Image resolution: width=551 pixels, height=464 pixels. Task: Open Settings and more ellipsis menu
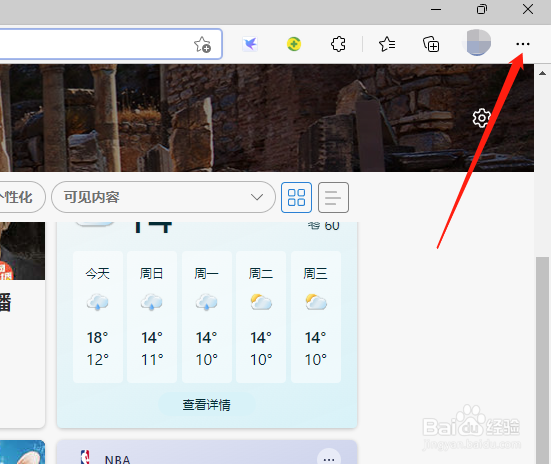(523, 44)
